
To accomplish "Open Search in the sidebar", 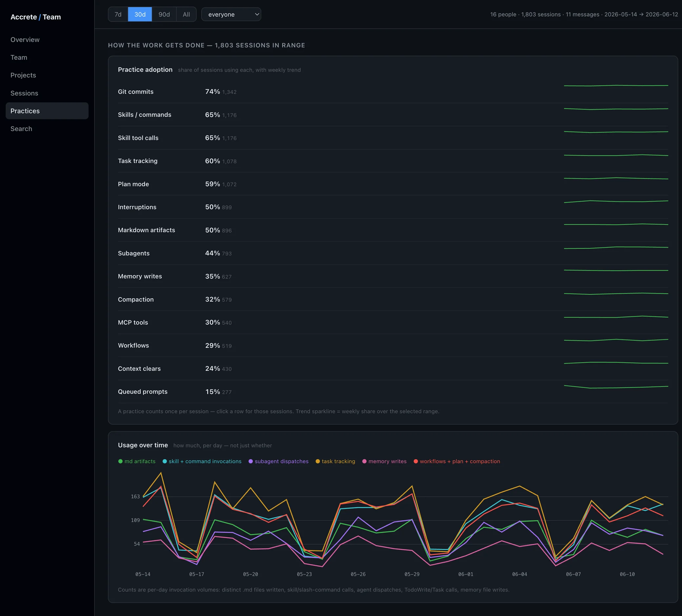I will [x=47, y=129].
